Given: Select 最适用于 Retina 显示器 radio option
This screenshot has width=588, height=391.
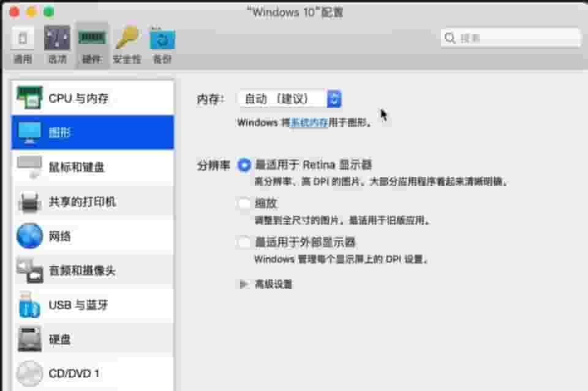Looking at the screenshot, I should [244, 165].
